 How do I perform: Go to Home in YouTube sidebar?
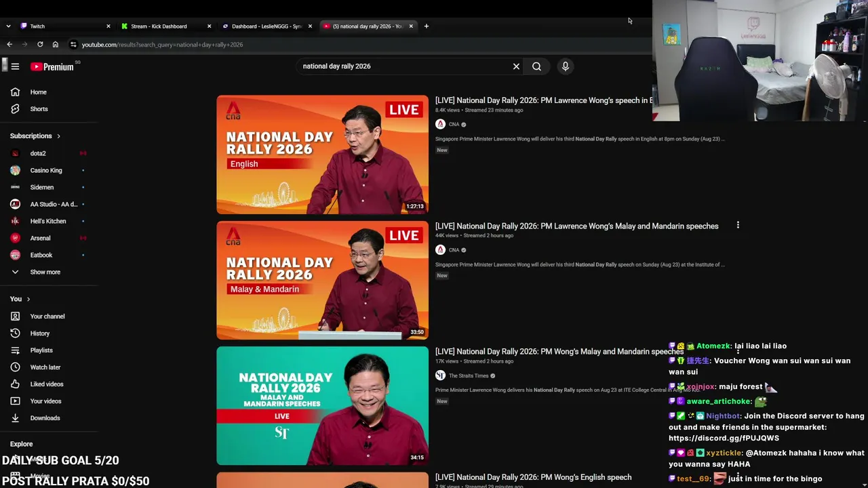pos(38,92)
